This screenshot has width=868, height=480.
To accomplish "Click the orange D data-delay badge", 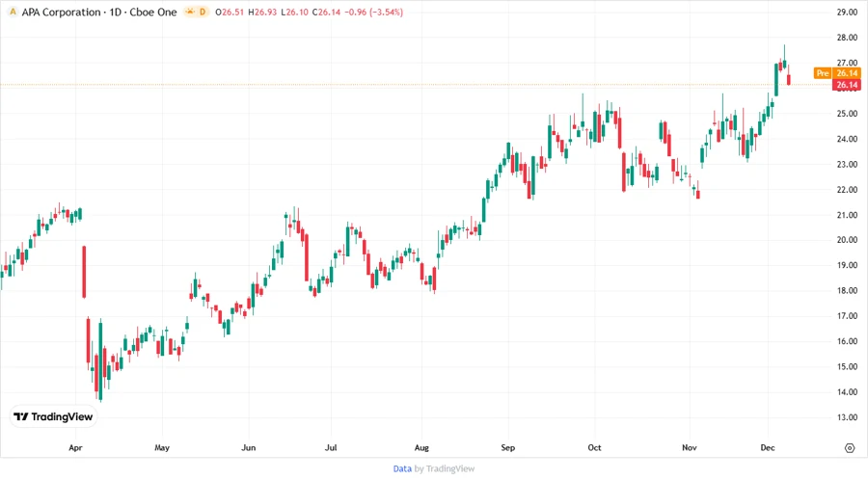I will pos(203,12).
